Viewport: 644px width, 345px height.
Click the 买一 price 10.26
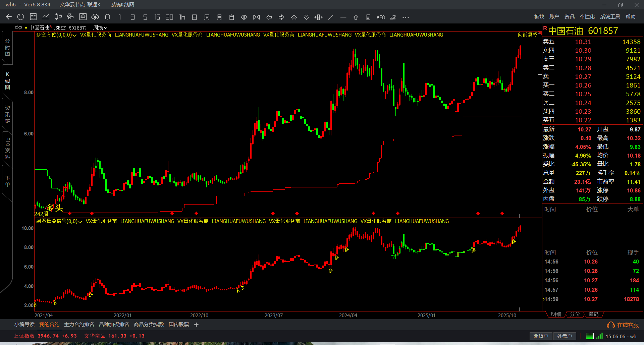[583, 85]
